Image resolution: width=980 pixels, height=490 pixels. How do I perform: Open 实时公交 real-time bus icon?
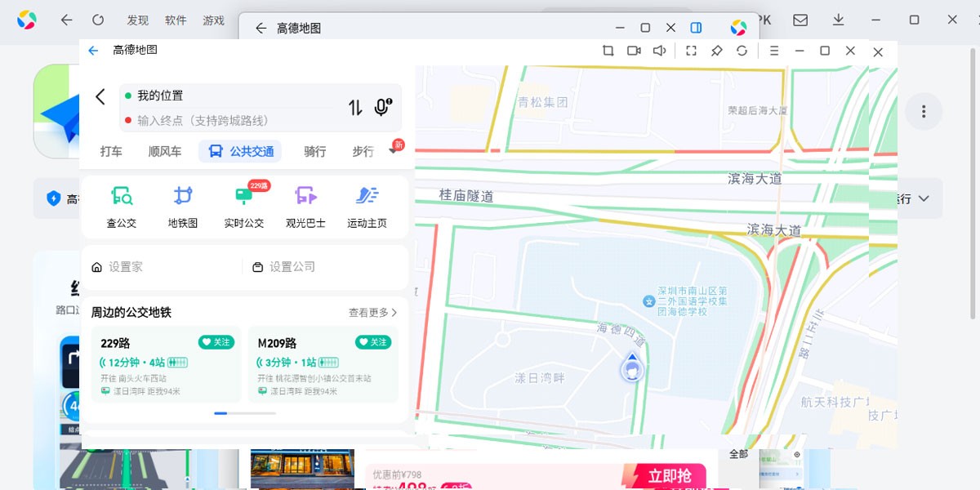tap(244, 197)
